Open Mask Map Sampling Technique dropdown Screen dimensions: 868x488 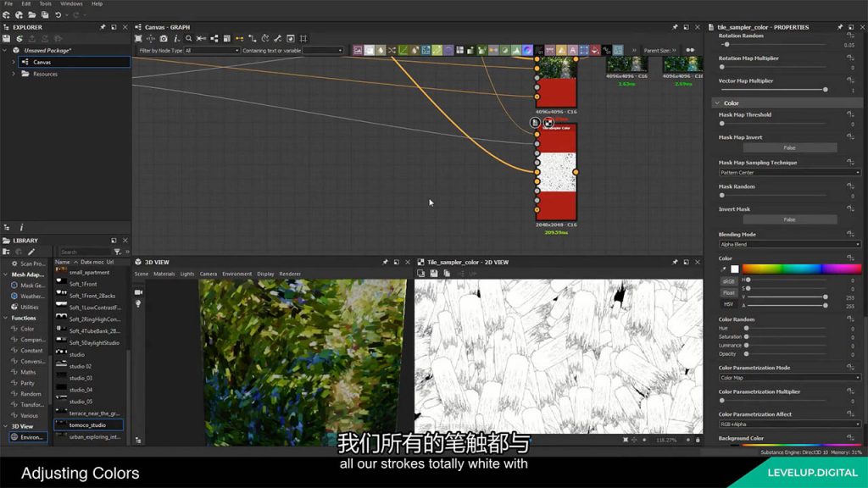coord(789,172)
